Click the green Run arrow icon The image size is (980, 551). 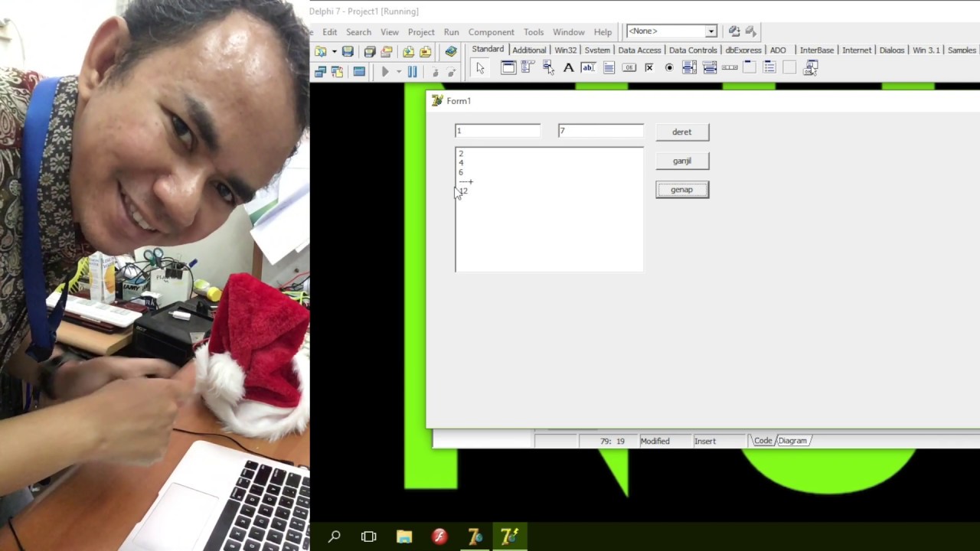tap(385, 71)
